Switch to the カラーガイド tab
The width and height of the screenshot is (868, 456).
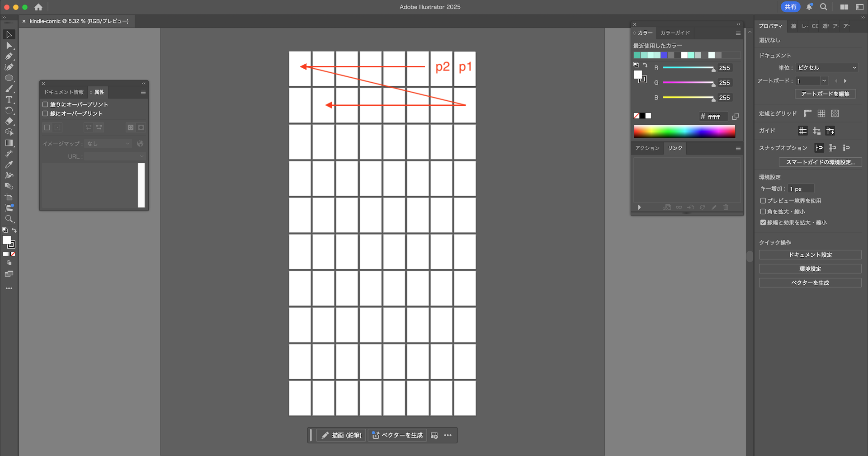[x=675, y=33]
